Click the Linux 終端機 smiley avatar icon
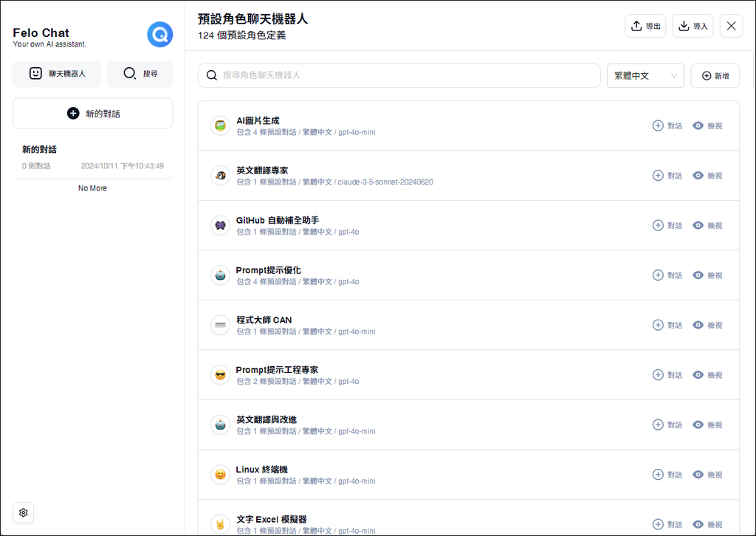The width and height of the screenshot is (756, 536). tap(220, 474)
